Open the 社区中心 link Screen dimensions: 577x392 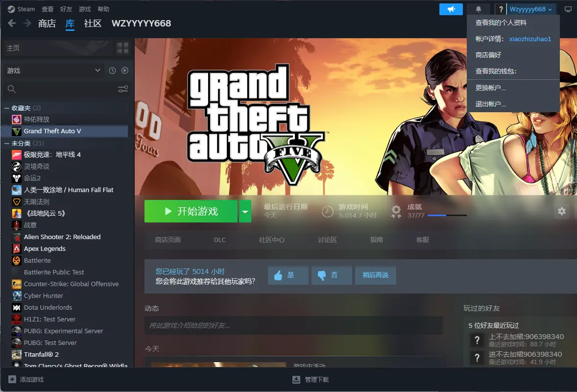coord(271,240)
